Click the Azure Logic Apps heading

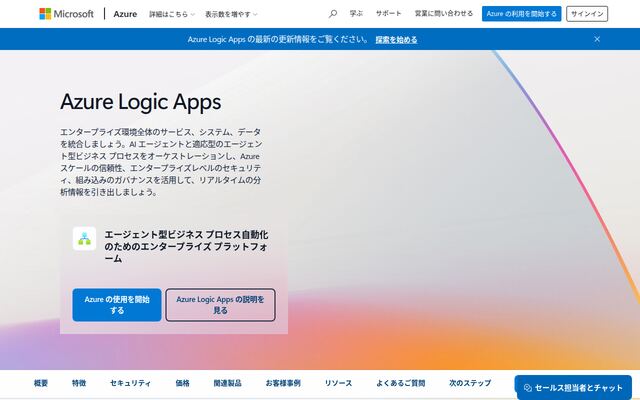(x=141, y=102)
